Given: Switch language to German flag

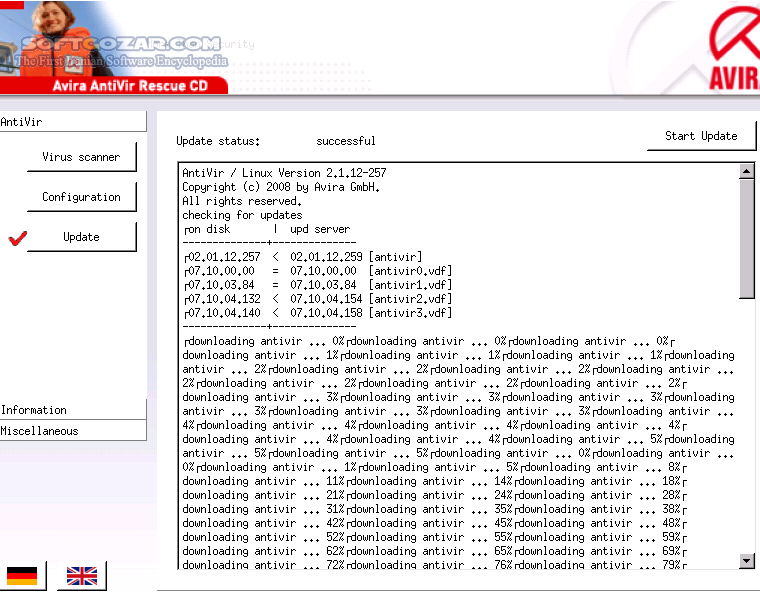Looking at the screenshot, I should pos(22,576).
